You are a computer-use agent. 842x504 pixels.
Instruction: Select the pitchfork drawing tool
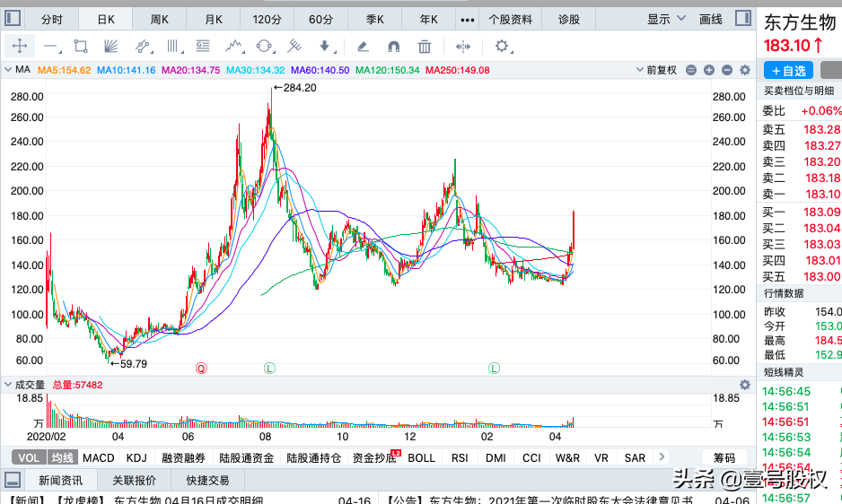coord(294,46)
